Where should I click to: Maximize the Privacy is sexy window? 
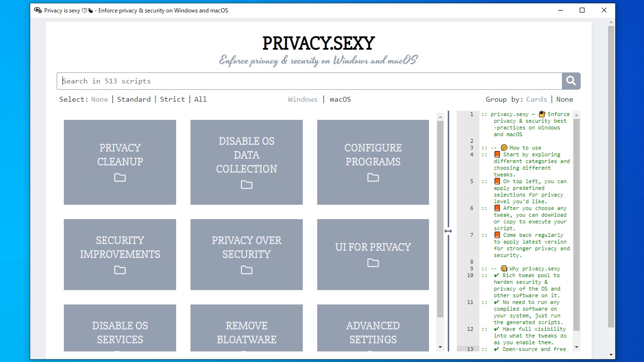pyautogui.click(x=582, y=10)
